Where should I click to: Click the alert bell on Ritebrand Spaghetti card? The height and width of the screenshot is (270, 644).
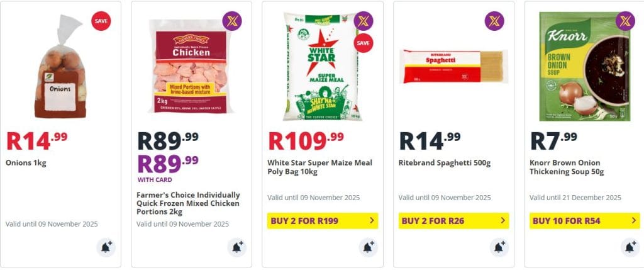tap(499, 247)
